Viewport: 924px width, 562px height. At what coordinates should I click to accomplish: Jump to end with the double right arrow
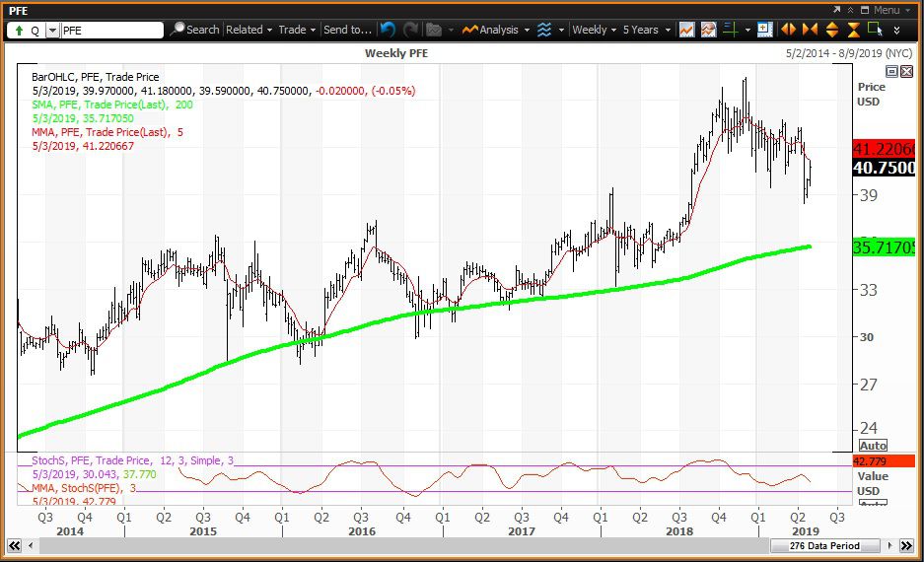906,545
